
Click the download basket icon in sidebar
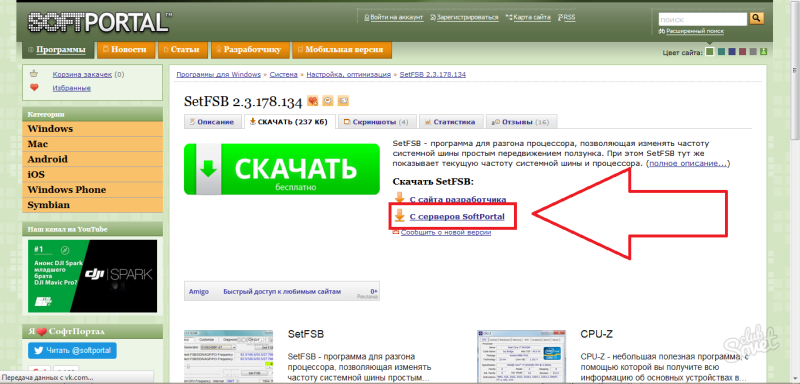tap(34, 74)
